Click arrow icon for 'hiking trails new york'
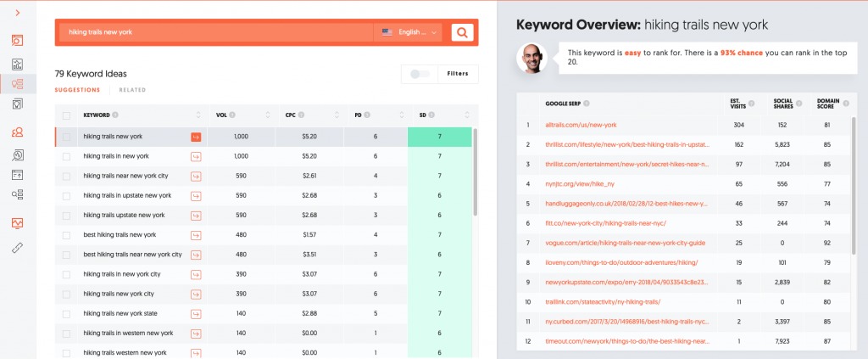868x359 pixels. (196, 137)
